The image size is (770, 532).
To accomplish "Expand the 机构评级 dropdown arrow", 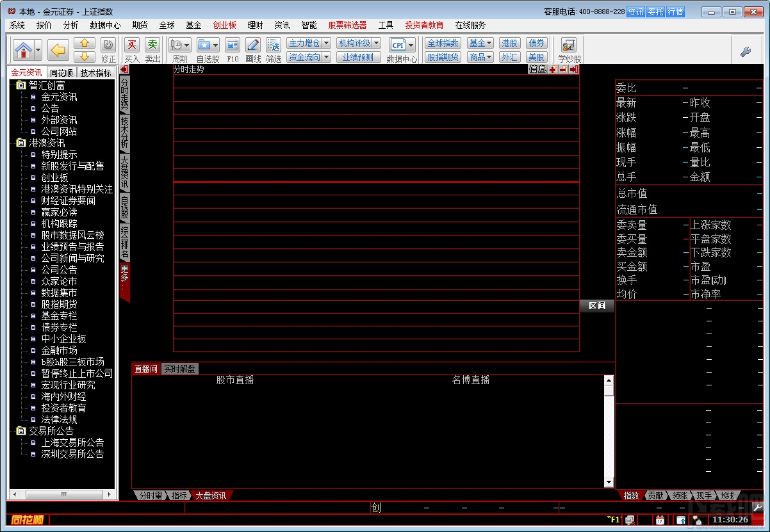I will [x=376, y=43].
